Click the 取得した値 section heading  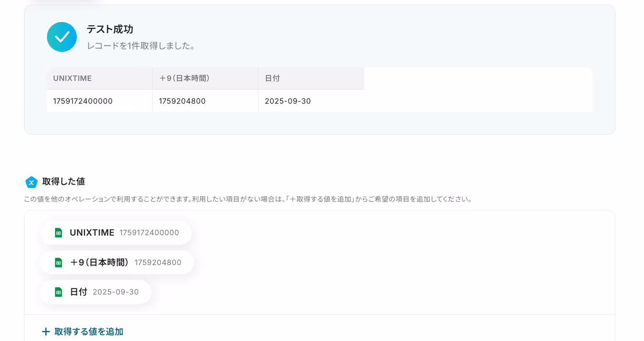63,182
